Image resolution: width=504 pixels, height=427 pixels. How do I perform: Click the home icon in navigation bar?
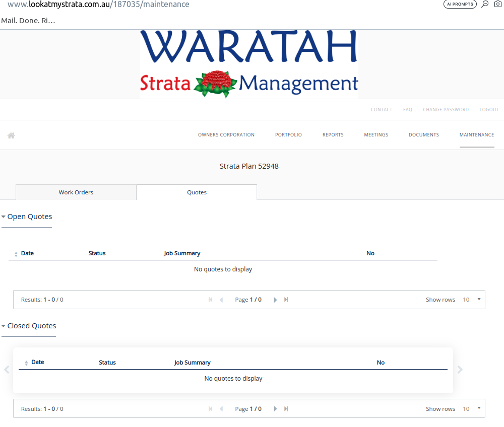[x=11, y=135]
